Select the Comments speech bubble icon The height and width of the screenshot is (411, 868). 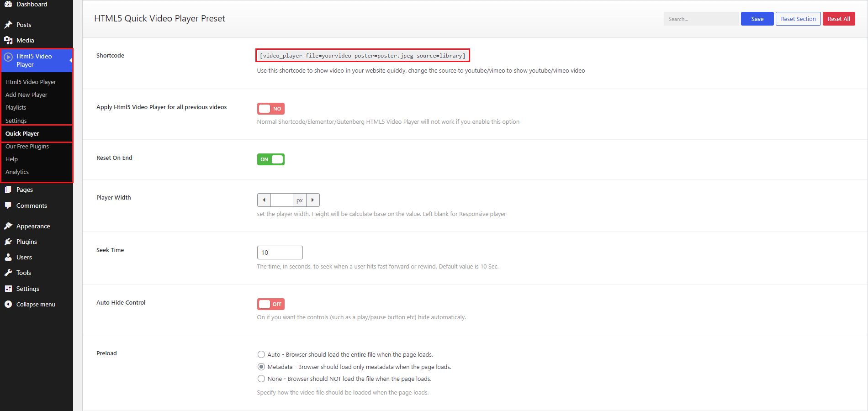[9, 205]
